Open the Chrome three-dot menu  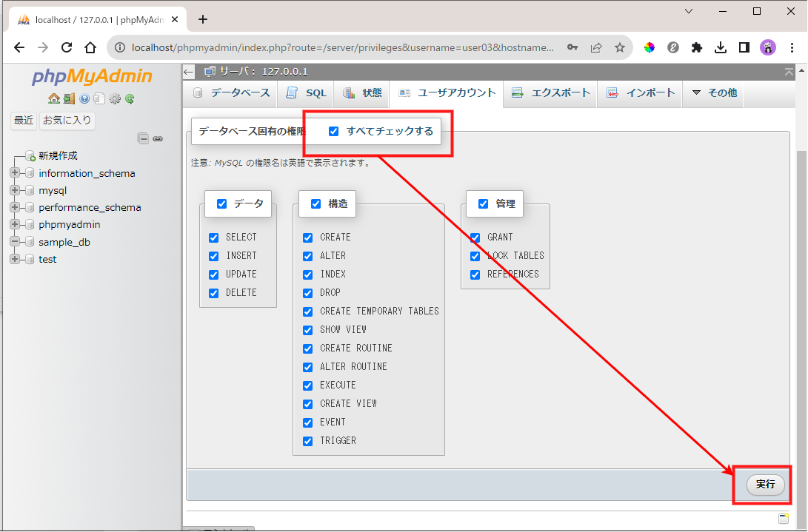(792, 47)
